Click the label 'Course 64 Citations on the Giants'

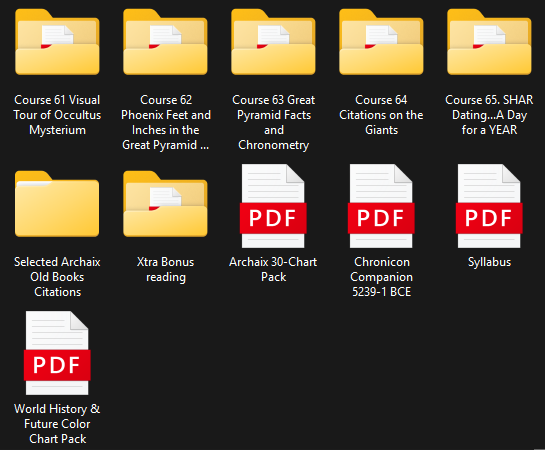coord(381,115)
